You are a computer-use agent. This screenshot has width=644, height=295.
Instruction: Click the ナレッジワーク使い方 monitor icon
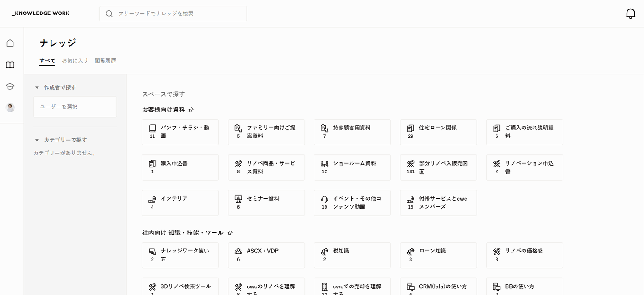click(x=153, y=251)
